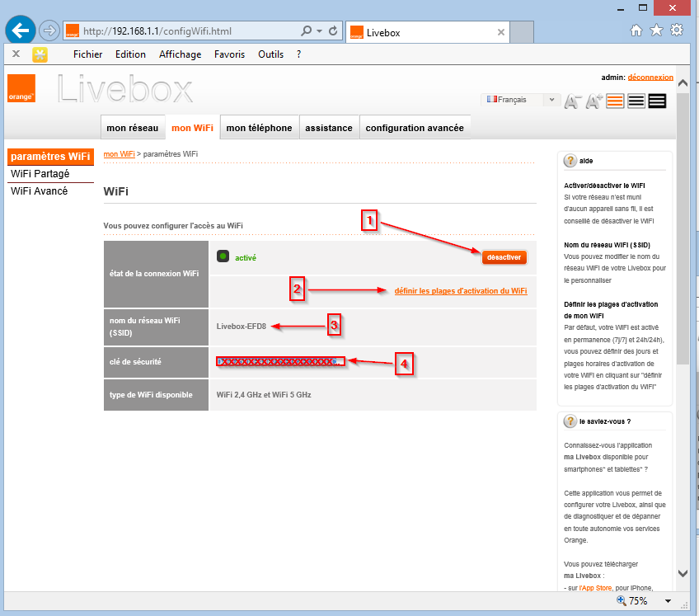The height and width of the screenshot is (616, 699).
Task: Click the 'activé' status text
Action: (x=246, y=258)
